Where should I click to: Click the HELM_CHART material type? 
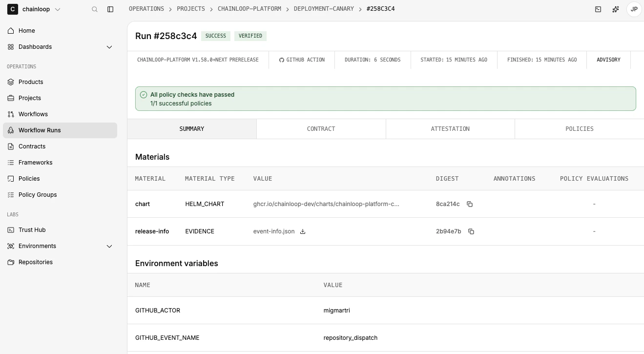(205, 204)
